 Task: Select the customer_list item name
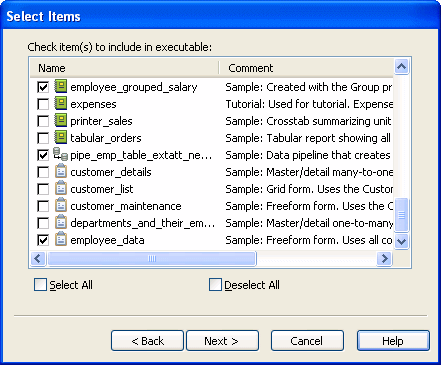[x=102, y=189]
